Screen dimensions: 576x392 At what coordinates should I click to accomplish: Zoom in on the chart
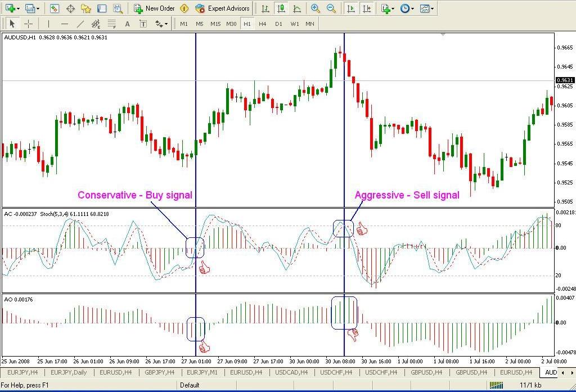[316, 8]
